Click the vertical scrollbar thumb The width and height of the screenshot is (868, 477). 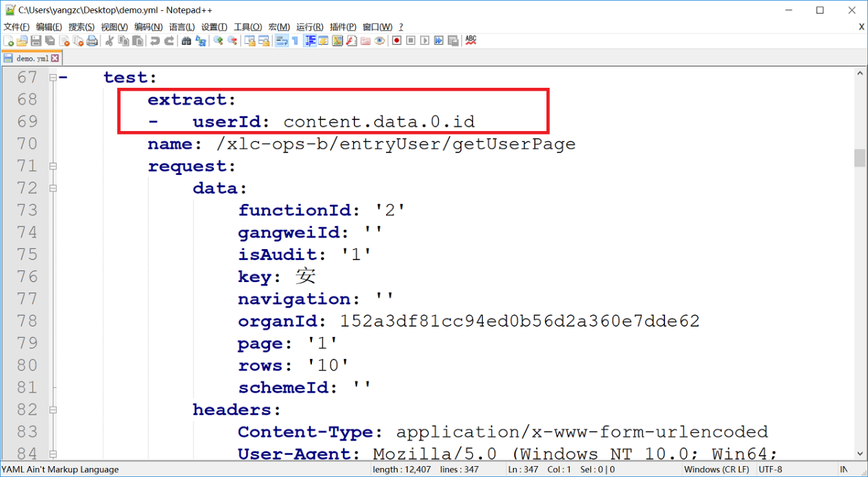pos(860,158)
